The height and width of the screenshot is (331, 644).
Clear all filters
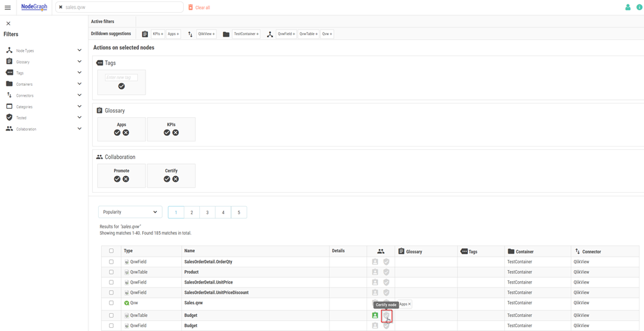point(199,8)
